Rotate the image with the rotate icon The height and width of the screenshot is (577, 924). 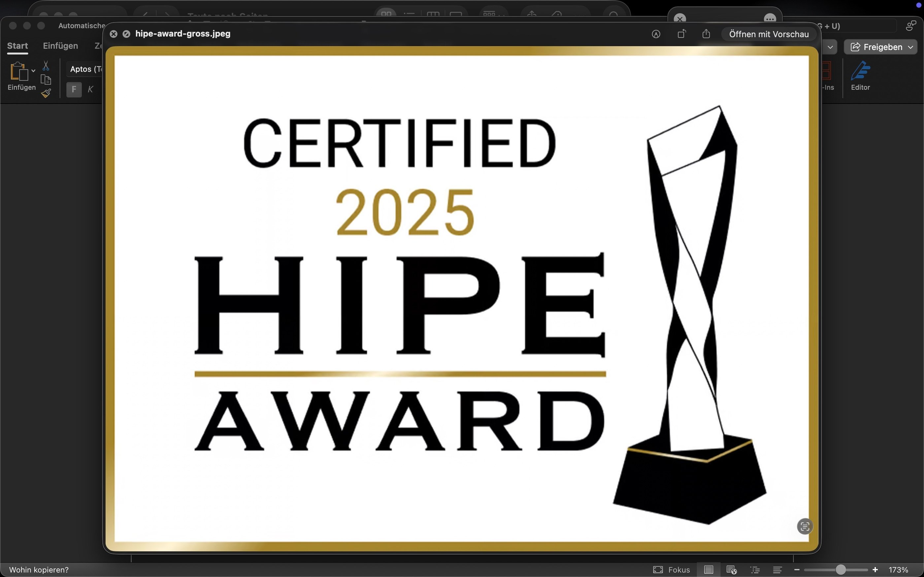pyautogui.click(x=681, y=34)
